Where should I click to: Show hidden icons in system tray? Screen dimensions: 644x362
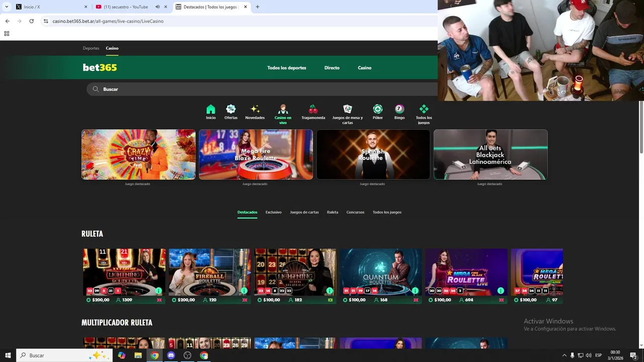[x=564, y=355]
